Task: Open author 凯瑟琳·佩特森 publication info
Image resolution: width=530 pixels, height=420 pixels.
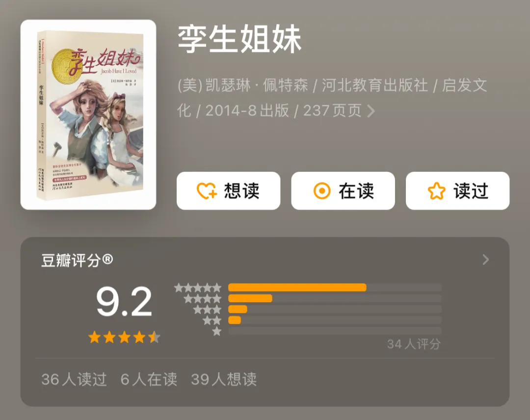Action: (332, 98)
